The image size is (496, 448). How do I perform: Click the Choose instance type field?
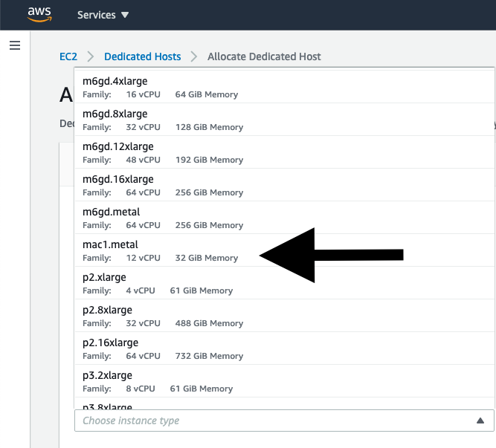[284, 421]
